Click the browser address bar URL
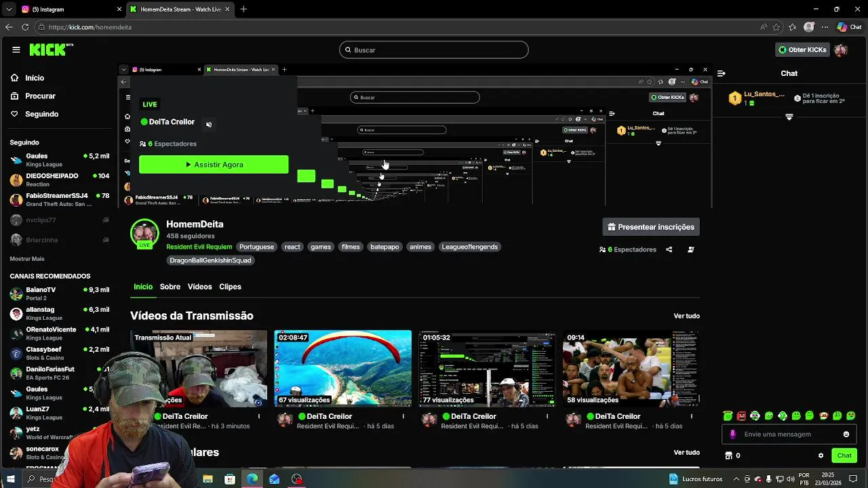Screen dimensions: 868x488 pyautogui.click(x=90, y=27)
